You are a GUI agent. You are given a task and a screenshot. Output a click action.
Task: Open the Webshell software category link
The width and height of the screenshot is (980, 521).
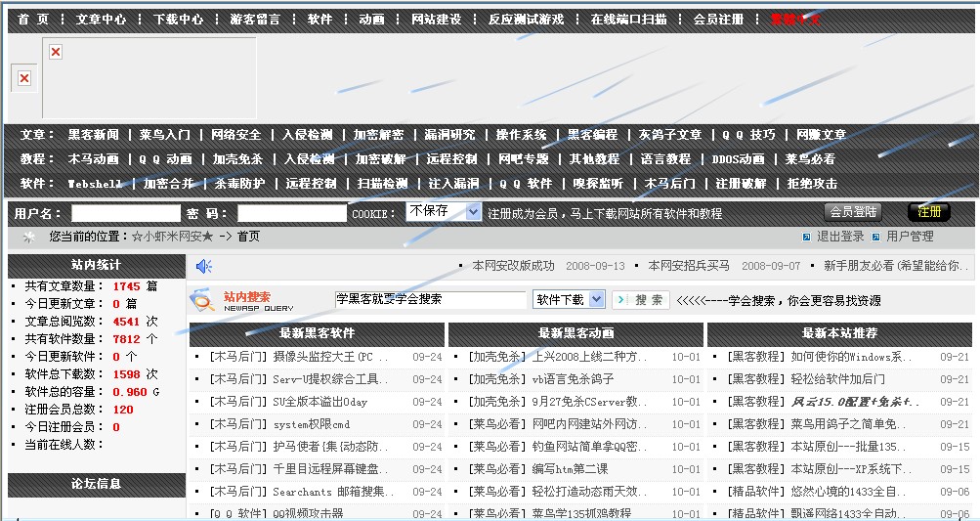click(x=95, y=184)
